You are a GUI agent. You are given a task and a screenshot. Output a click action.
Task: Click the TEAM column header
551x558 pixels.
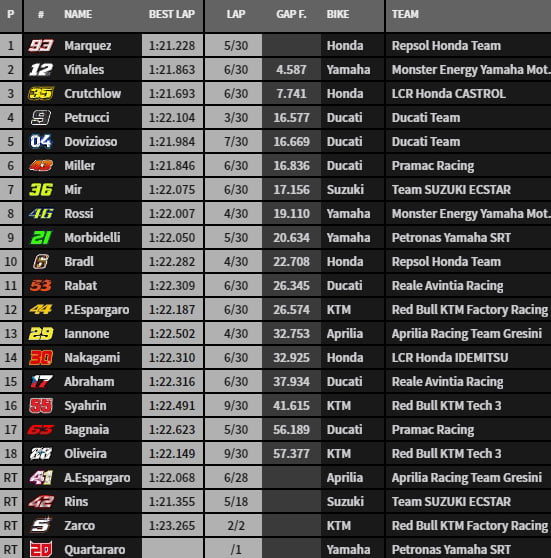(x=405, y=14)
